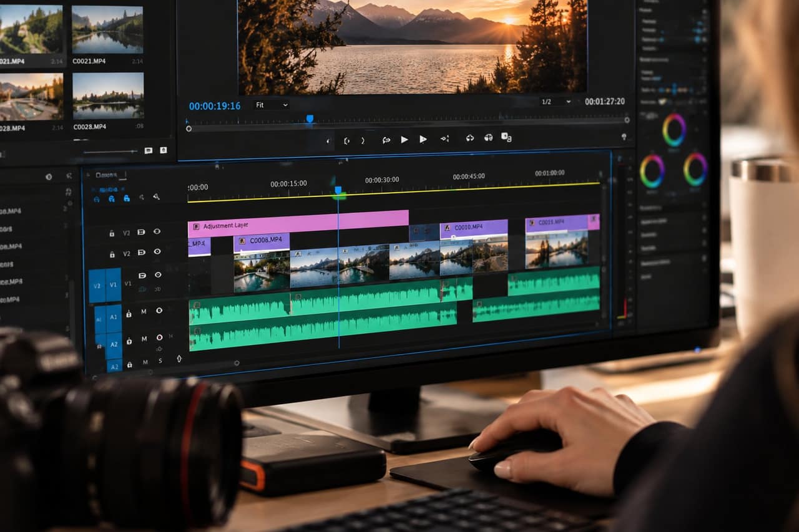
Task: Click the timeline horizontal zoom scroll handle
Action: point(236,363)
